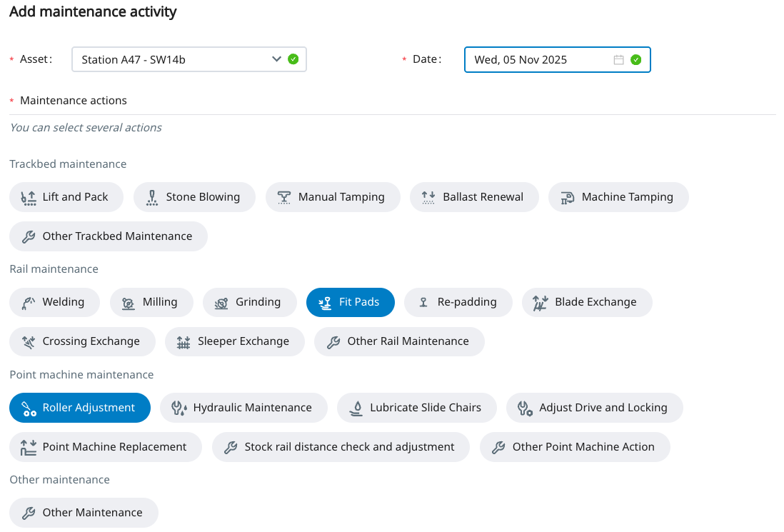The height and width of the screenshot is (532, 784).
Task: Click the Stone Blowing icon
Action: 152,197
